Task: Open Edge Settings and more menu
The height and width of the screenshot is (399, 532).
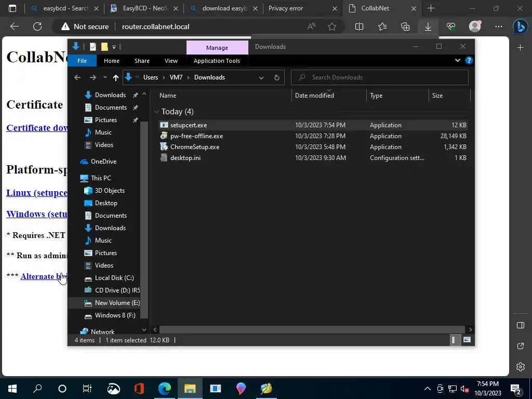Action: coord(498,26)
